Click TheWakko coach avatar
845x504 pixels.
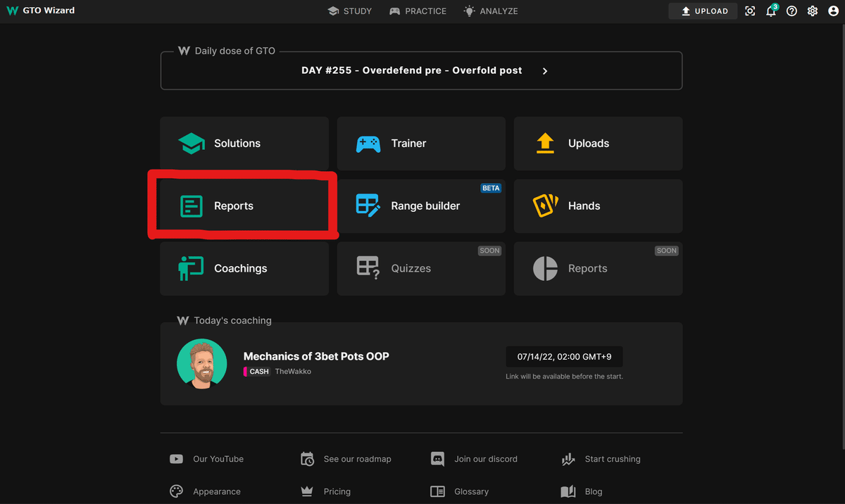pyautogui.click(x=202, y=364)
